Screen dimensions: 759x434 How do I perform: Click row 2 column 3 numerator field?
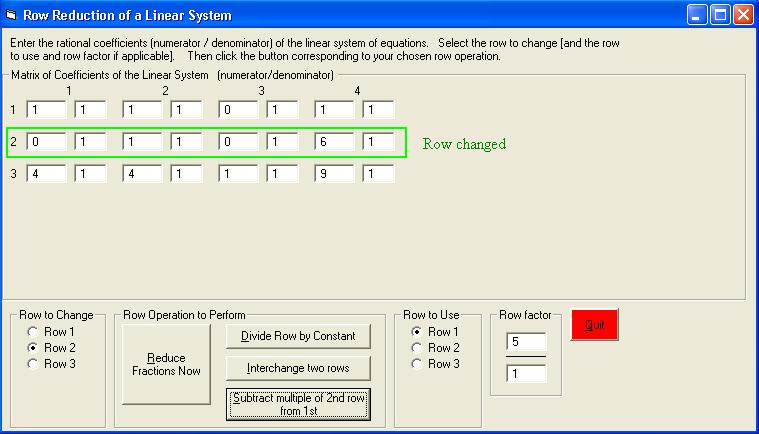click(x=238, y=142)
